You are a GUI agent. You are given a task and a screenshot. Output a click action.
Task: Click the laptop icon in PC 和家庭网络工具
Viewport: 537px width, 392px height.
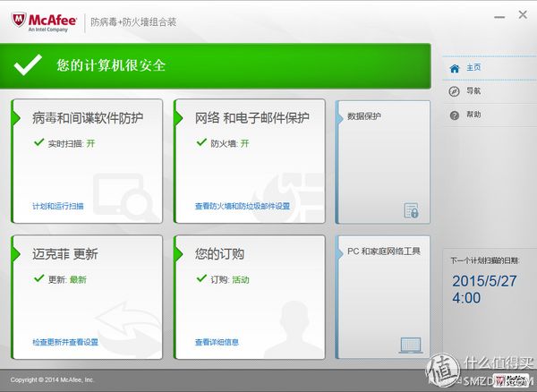(411, 345)
